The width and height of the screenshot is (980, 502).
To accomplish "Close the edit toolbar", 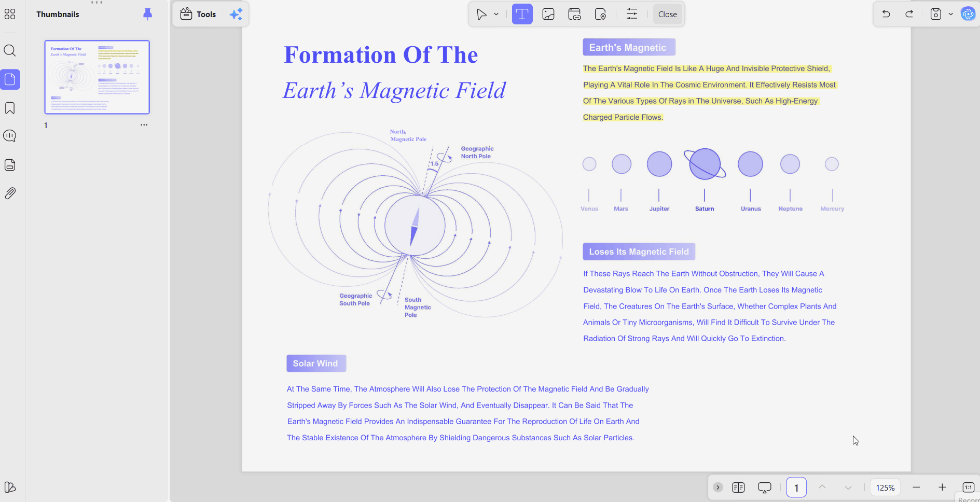I will coord(667,14).
